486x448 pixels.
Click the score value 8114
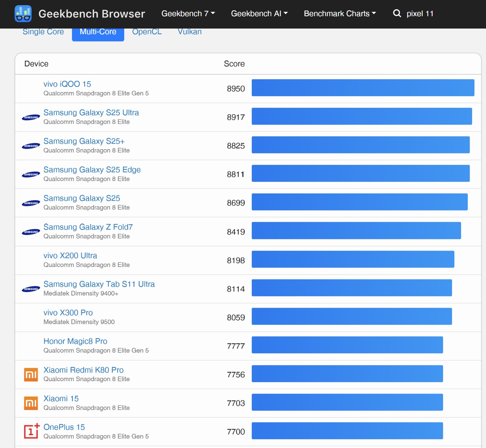[x=236, y=289]
